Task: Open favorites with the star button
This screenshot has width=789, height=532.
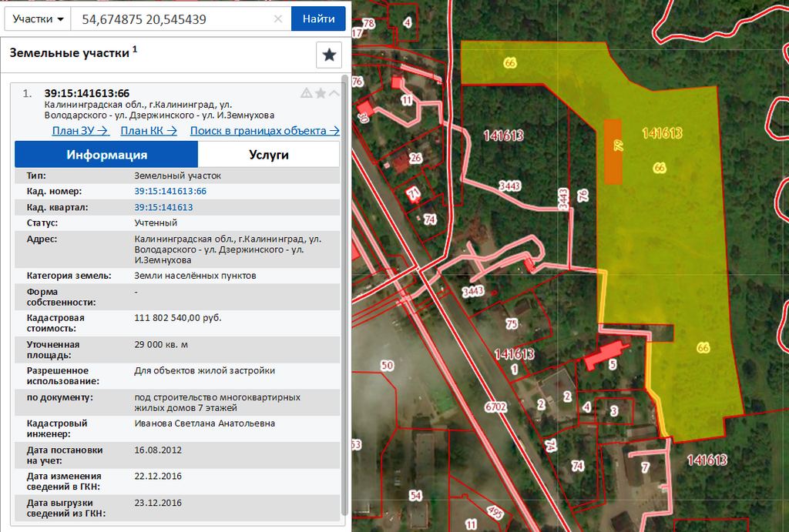Action: tap(329, 55)
